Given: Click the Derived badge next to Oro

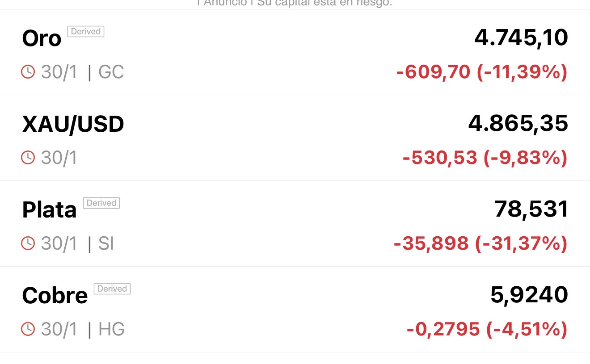Looking at the screenshot, I should click(86, 32).
